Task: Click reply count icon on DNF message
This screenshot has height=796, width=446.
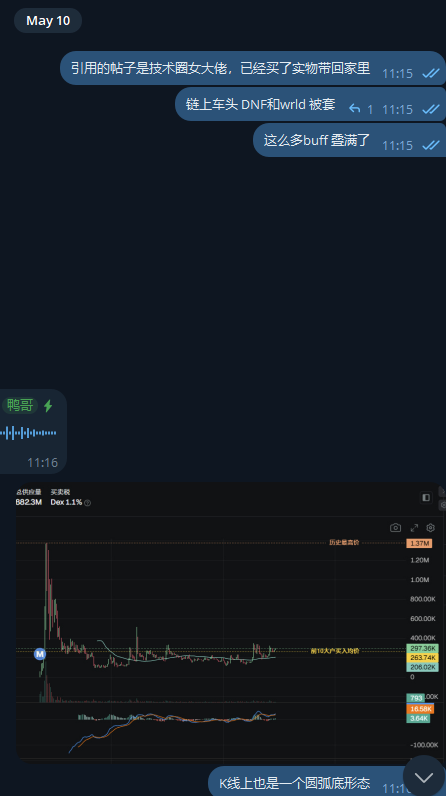Action: pyautogui.click(x=355, y=109)
